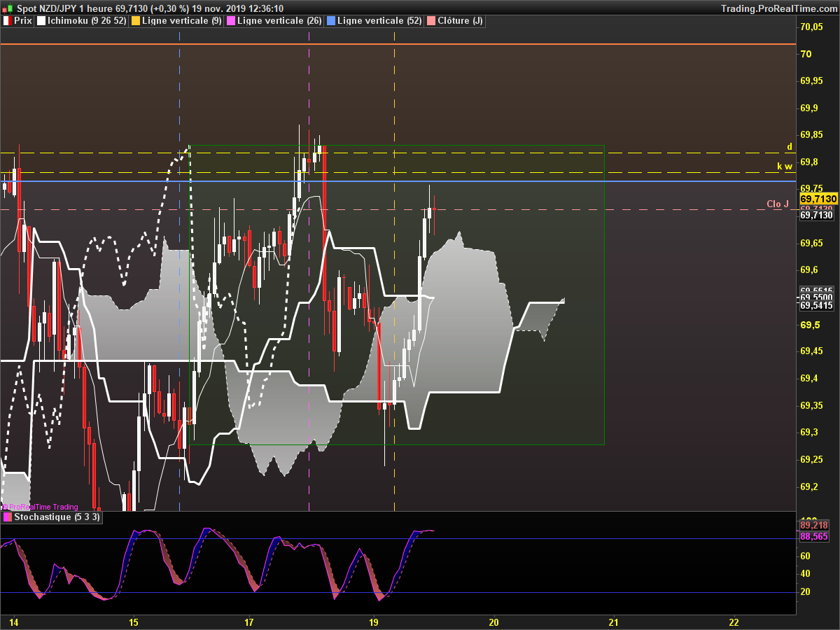The width and height of the screenshot is (840, 630).
Task: Click the 69,8 price axis label
Action: point(808,162)
